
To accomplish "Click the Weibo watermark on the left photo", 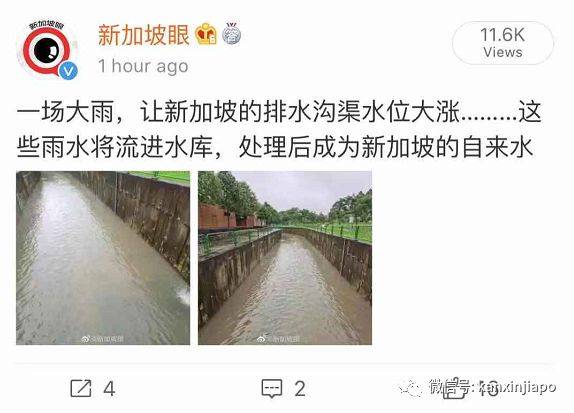I will pyautogui.click(x=102, y=339).
